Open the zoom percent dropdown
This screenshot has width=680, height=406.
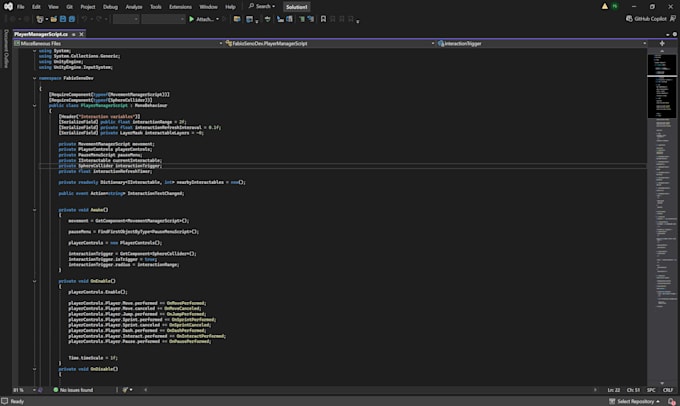click(34, 390)
